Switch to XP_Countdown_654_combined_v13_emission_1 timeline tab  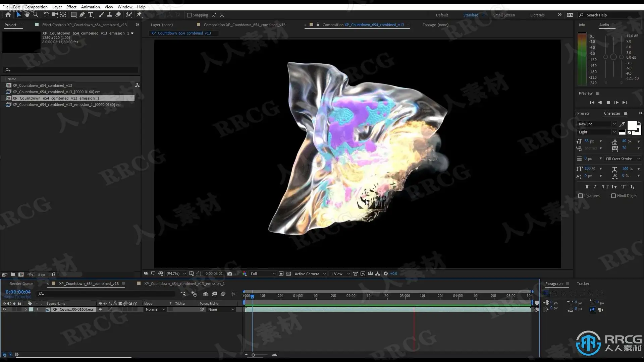click(184, 284)
